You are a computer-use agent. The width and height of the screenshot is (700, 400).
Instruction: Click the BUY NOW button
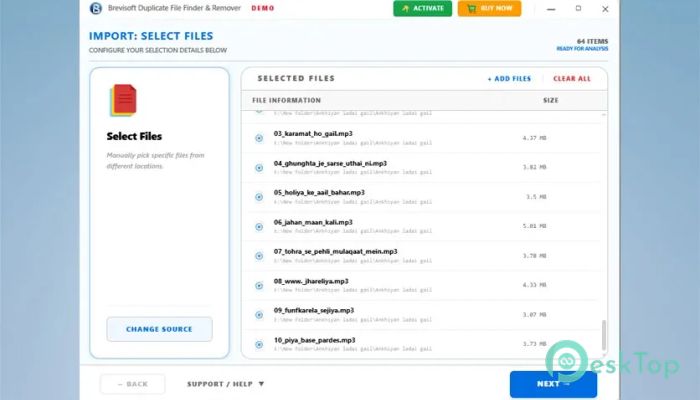[489, 8]
